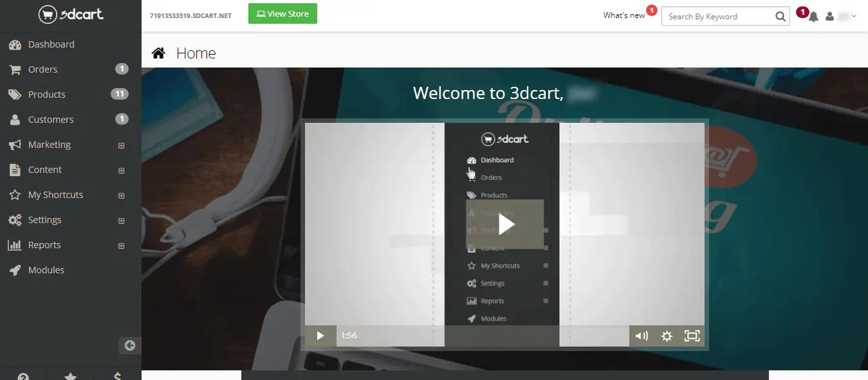This screenshot has height=380, width=868.
Task: Click the Modules rocket icon
Action: coord(15,270)
